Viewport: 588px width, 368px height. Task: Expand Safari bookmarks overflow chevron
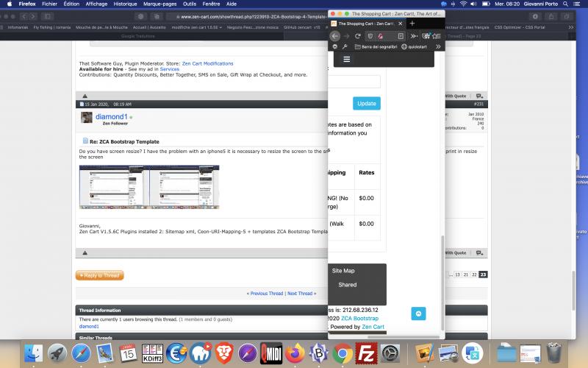click(571, 27)
